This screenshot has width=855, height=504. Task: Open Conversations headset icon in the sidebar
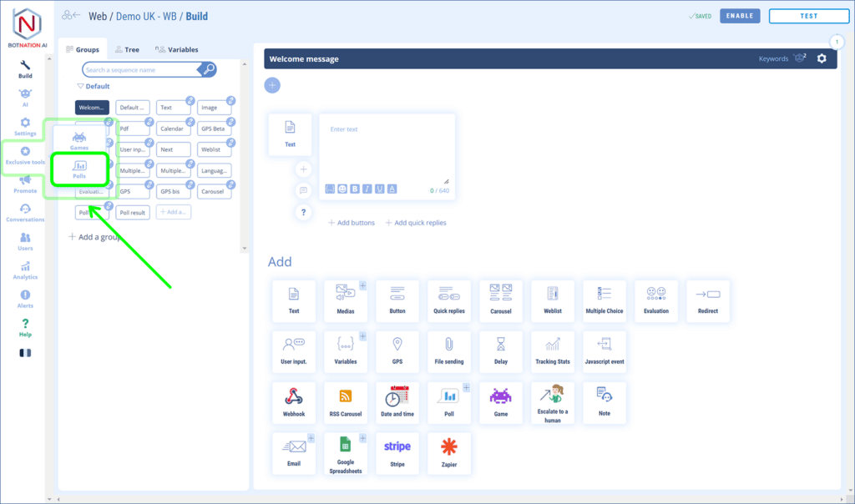coord(25,211)
